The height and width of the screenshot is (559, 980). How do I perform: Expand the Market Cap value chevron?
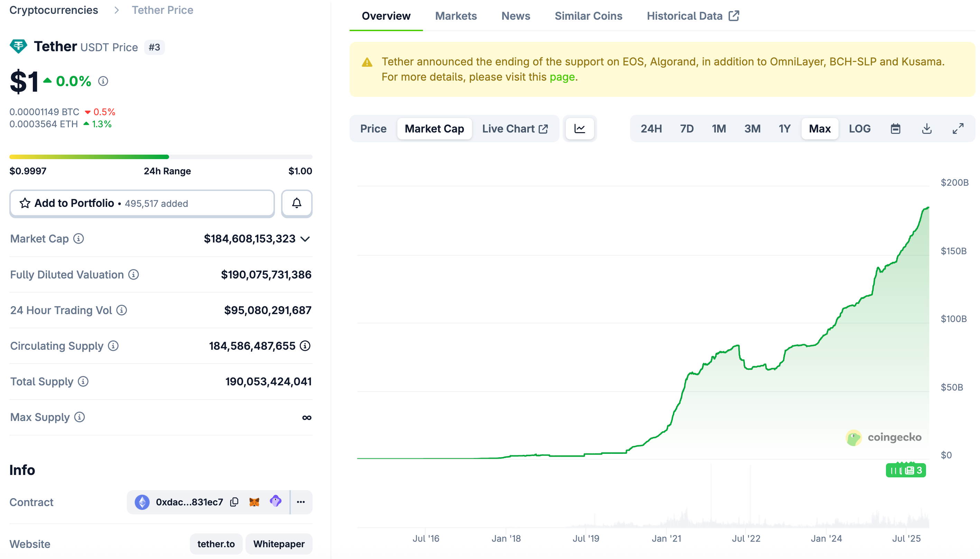pyautogui.click(x=305, y=239)
